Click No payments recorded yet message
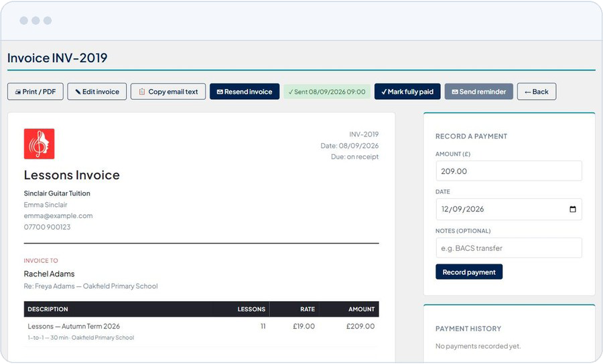This screenshot has width=603, height=364. coord(478,346)
